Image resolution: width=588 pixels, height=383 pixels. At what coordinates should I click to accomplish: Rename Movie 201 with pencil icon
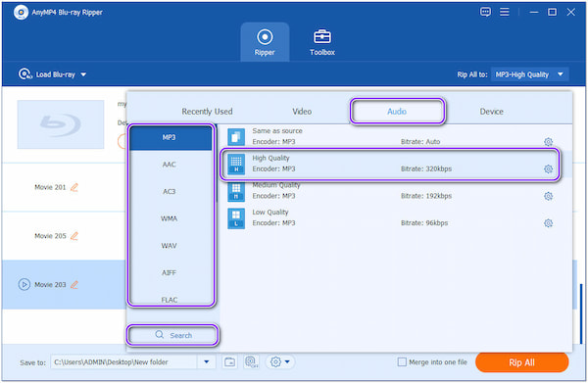(x=74, y=187)
